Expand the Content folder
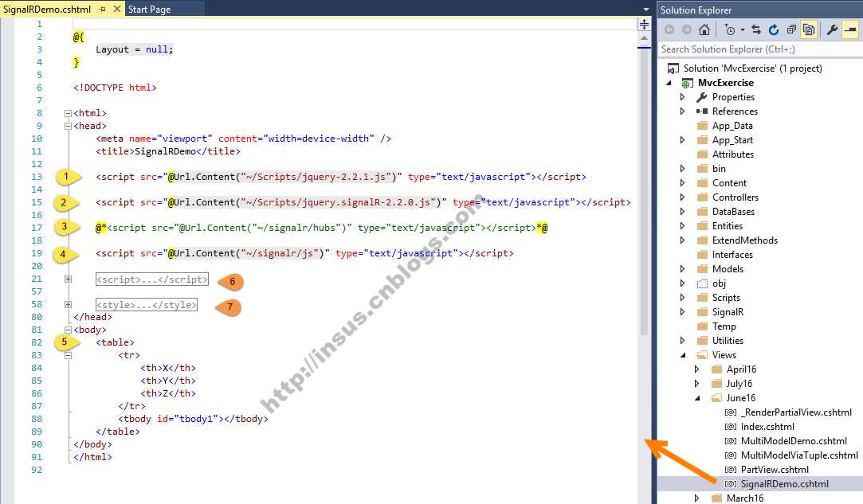This screenshot has width=863, height=504. coord(682,182)
